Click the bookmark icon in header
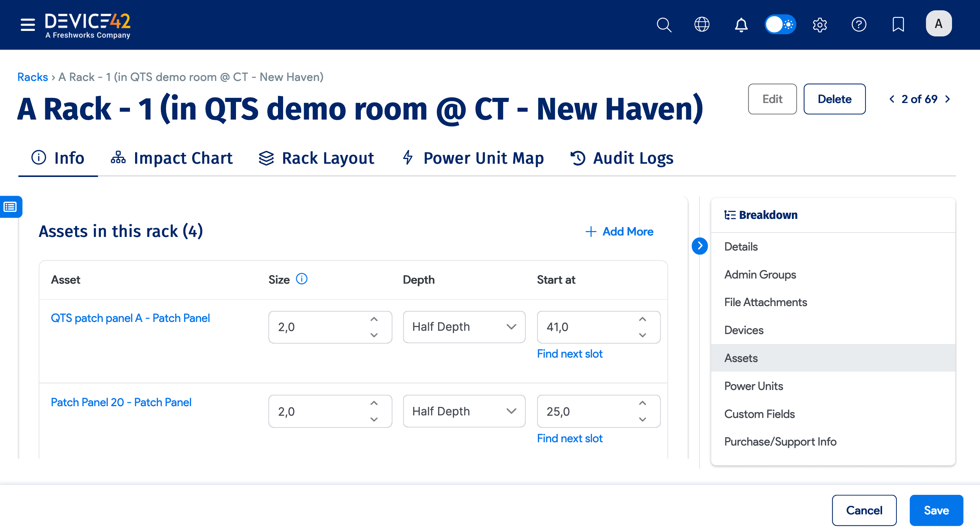The height and width of the screenshot is (532, 980). coord(898,25)
